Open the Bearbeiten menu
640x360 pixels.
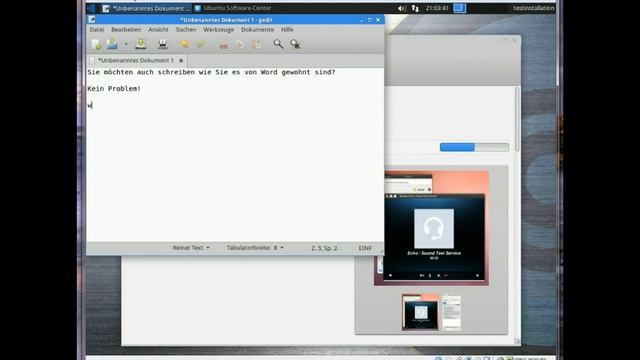tap(126, 29)
